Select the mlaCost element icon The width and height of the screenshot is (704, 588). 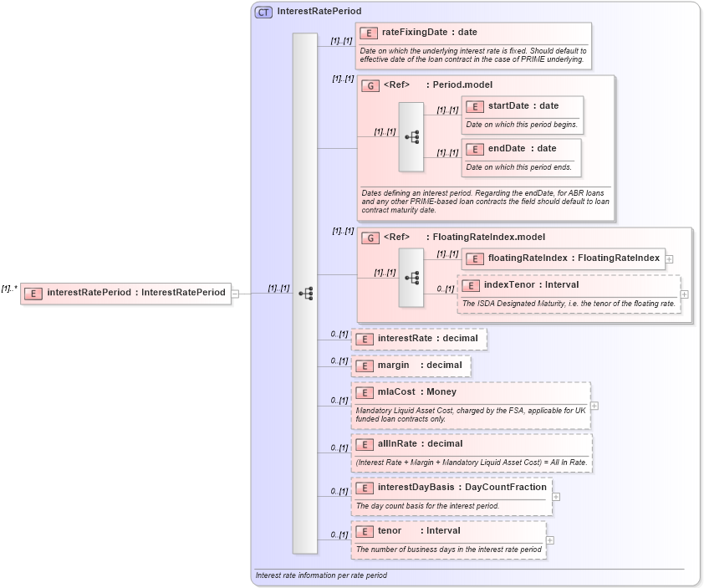point(365,391)
